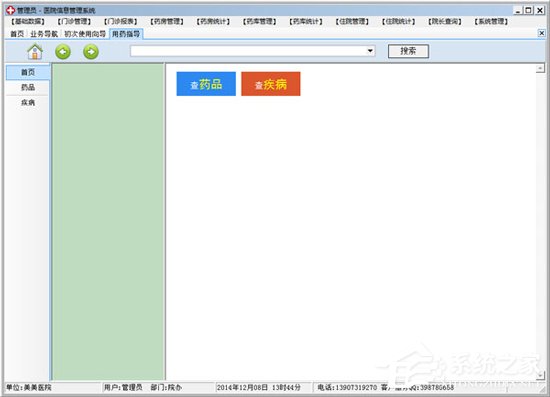Viewport: 550px width, 397px height.
Task: Open the 【药库统计】 menu
Action: (306, 22)
